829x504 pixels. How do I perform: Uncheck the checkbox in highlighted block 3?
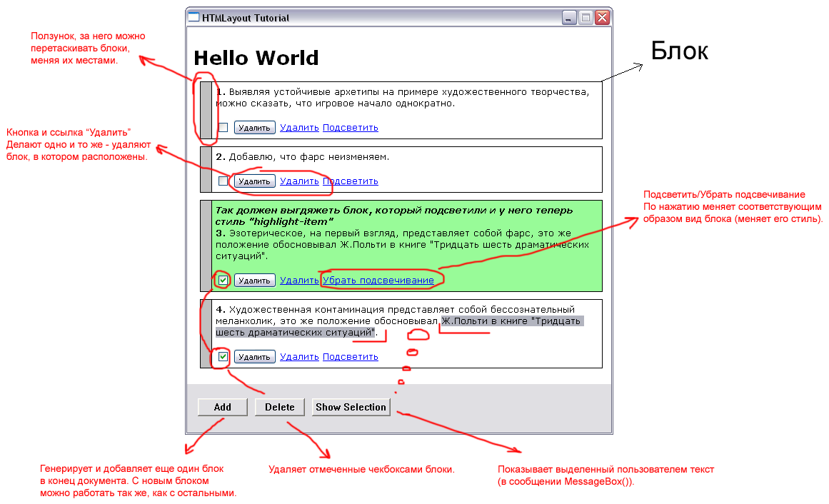click(223, 281)
